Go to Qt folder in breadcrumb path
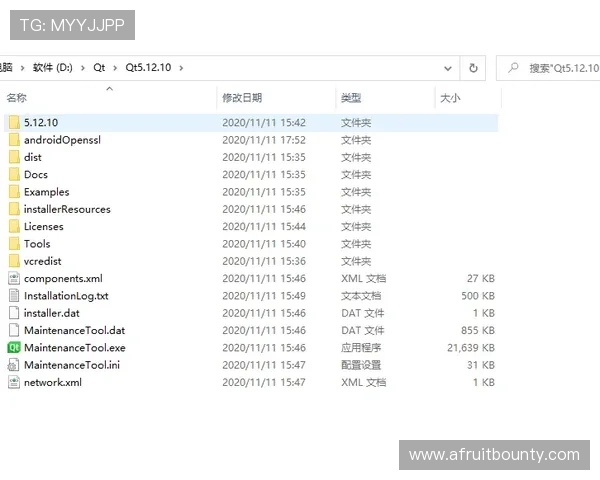600x480 pixels. (x=99, y=68)
